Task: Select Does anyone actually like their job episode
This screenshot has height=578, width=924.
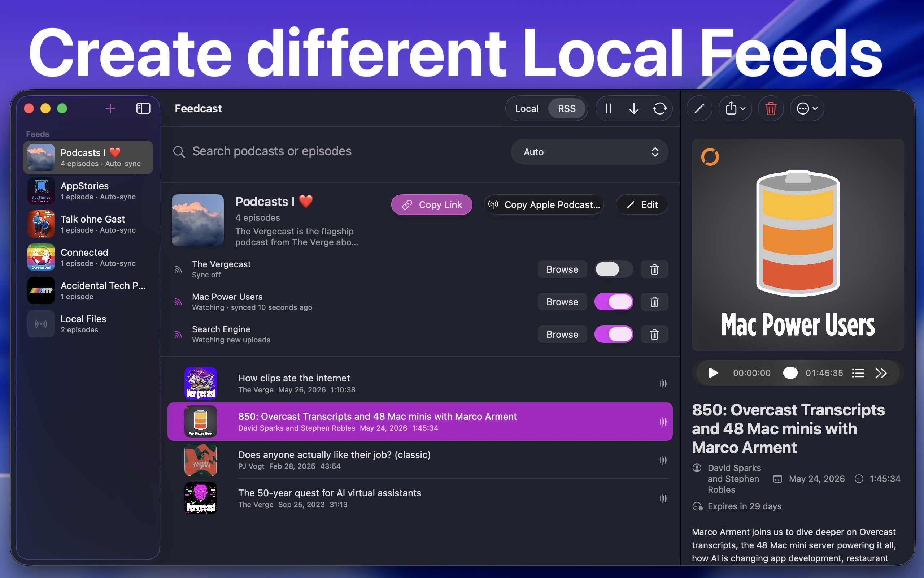Action: (420, 460)
